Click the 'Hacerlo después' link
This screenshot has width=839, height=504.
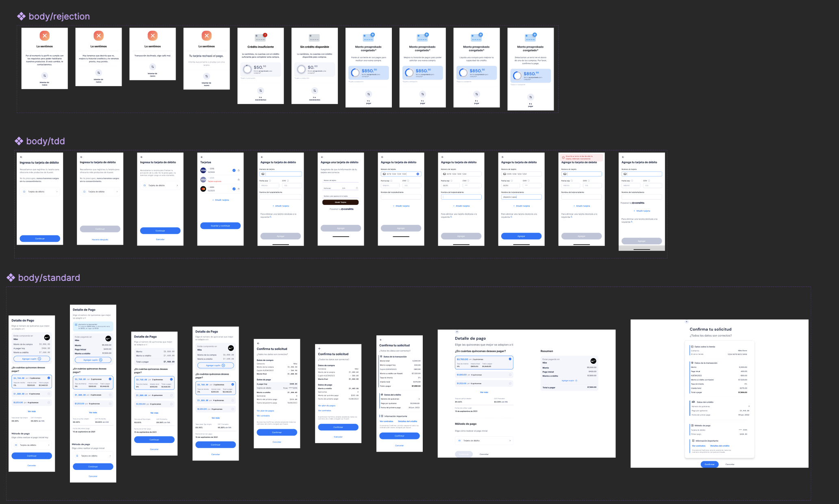[100, 240]
